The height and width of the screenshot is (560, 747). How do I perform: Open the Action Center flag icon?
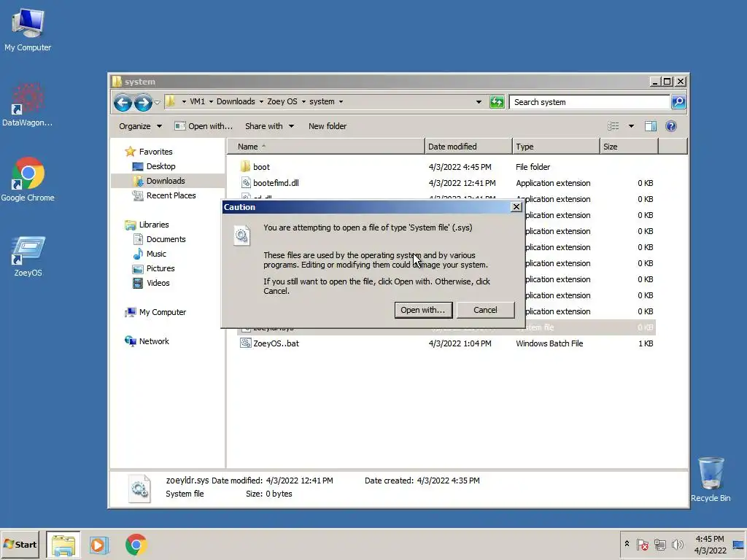642,544
